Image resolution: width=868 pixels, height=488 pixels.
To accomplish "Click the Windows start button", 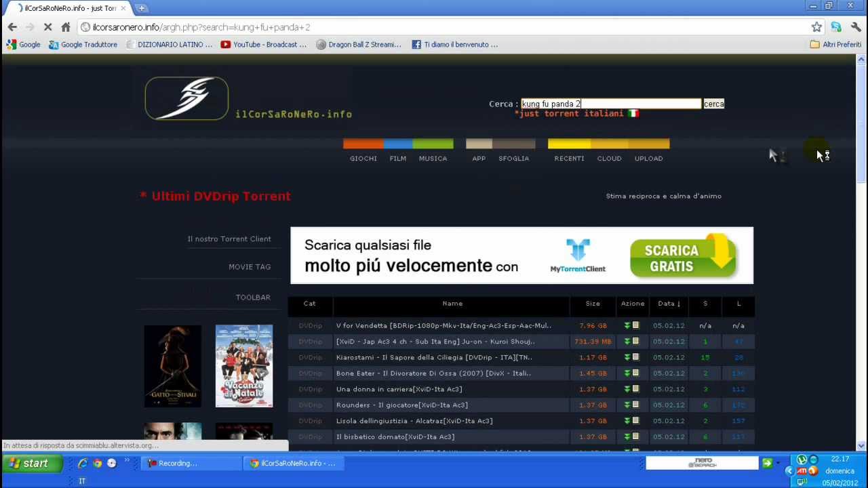I will [32, 464].
